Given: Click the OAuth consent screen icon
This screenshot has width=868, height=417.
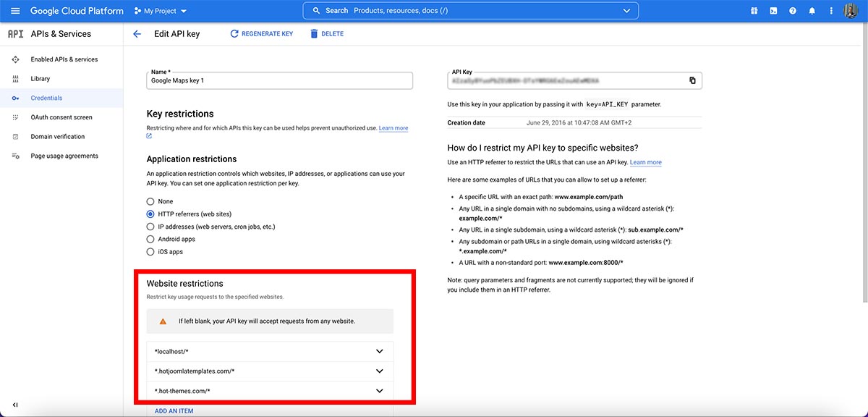Looking at the screenshot, I should pos(15,117).
